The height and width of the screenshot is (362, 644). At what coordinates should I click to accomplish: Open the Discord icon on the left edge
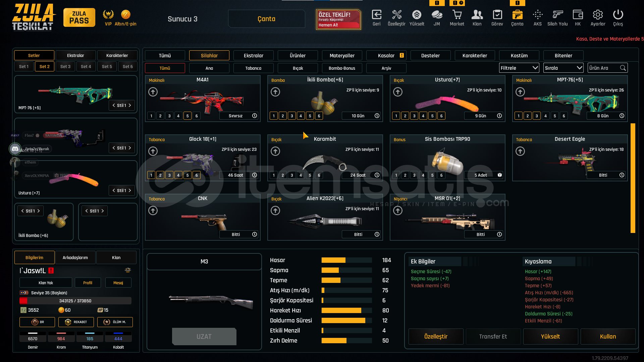coord(15,148)
